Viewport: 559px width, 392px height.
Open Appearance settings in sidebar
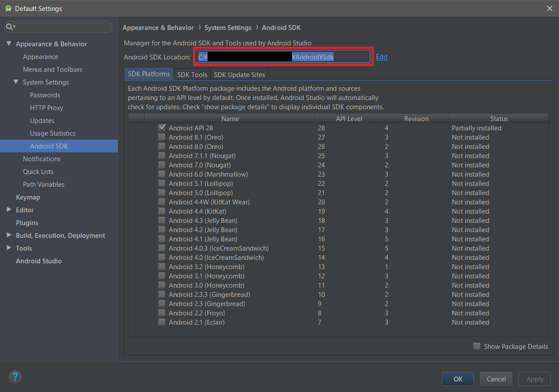tap(41, 56)
